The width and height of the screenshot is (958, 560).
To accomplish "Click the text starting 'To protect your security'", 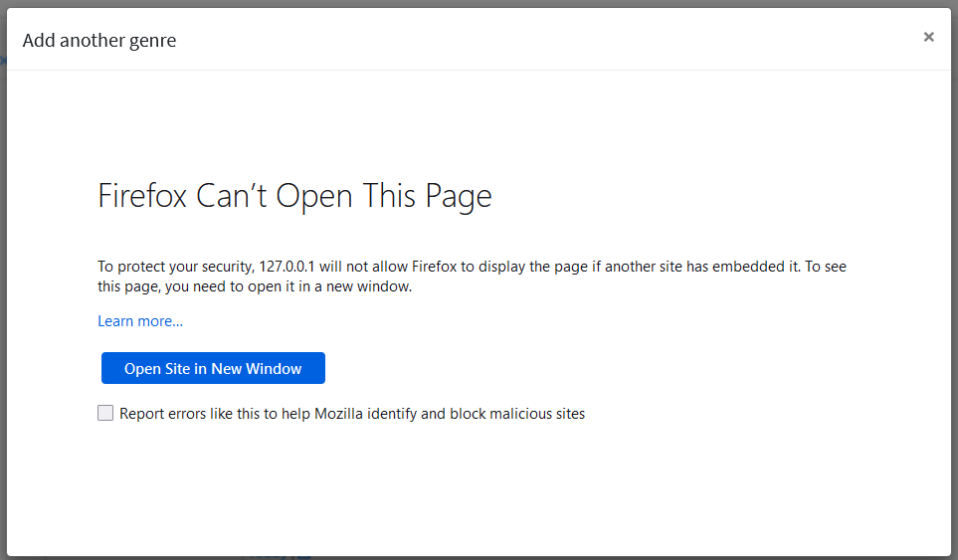I will click(x=472, y=277).
